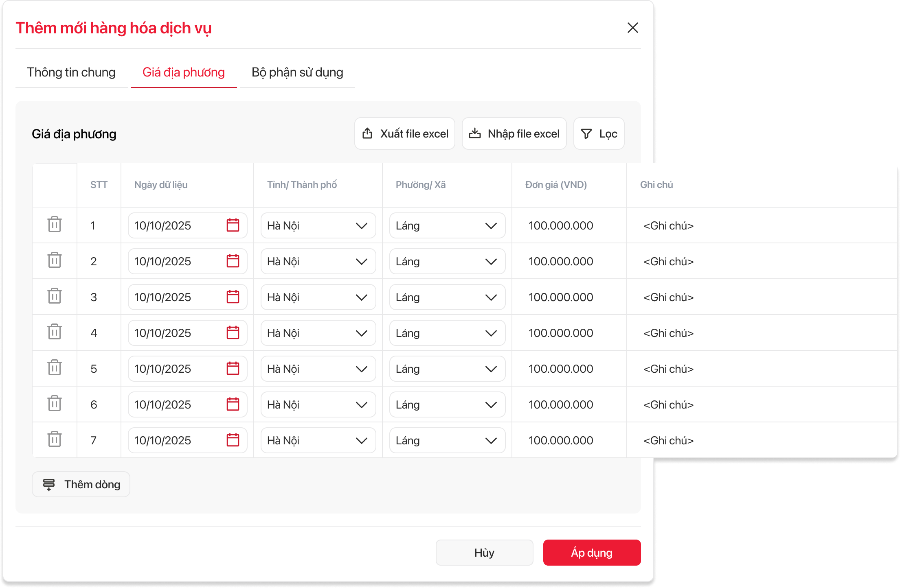This screenshot has height=588, width=900.
Task: Expand Hà Nội dropdown in row 1
Action: pyautogui.click(x=318, y=226)
